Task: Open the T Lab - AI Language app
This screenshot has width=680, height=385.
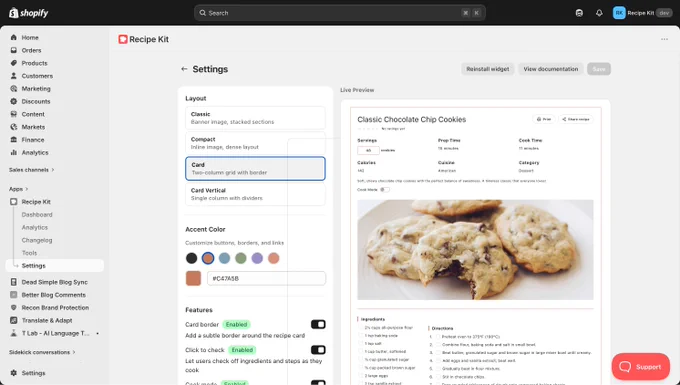Action: tap(56, 333)
